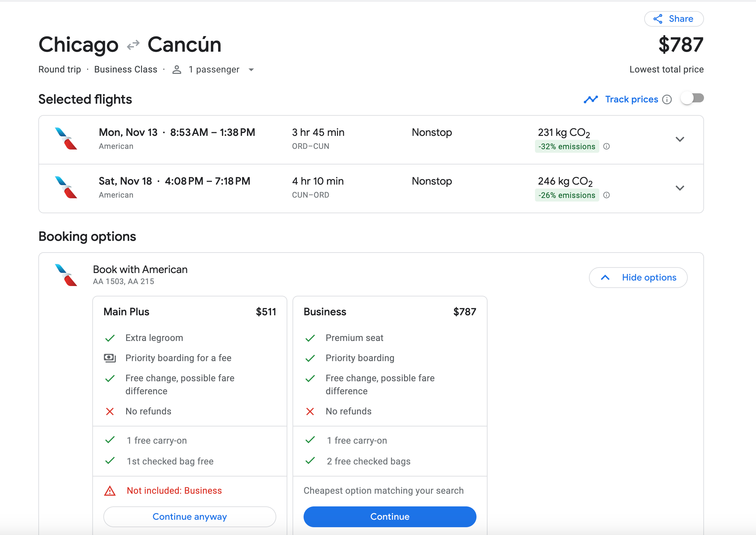Click the -32% emissions info icon

click(x=606, y=147)
